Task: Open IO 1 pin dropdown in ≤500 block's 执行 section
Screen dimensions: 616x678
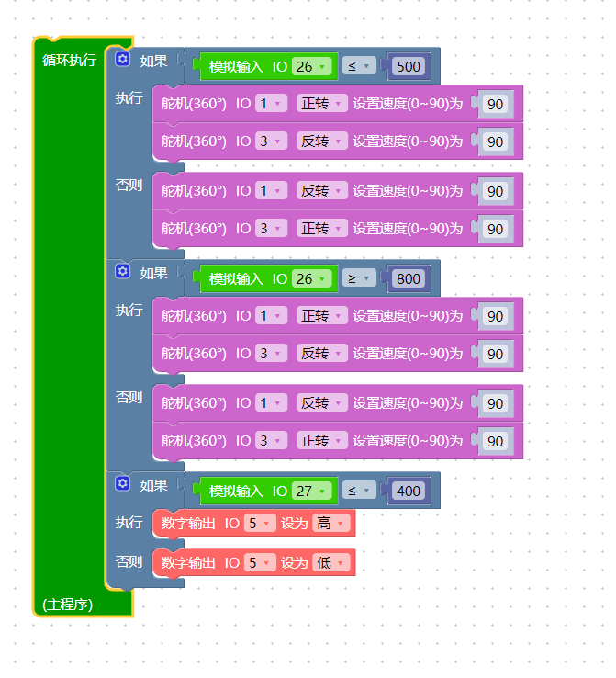Action: pyautogui.click(x=272, y=104)
